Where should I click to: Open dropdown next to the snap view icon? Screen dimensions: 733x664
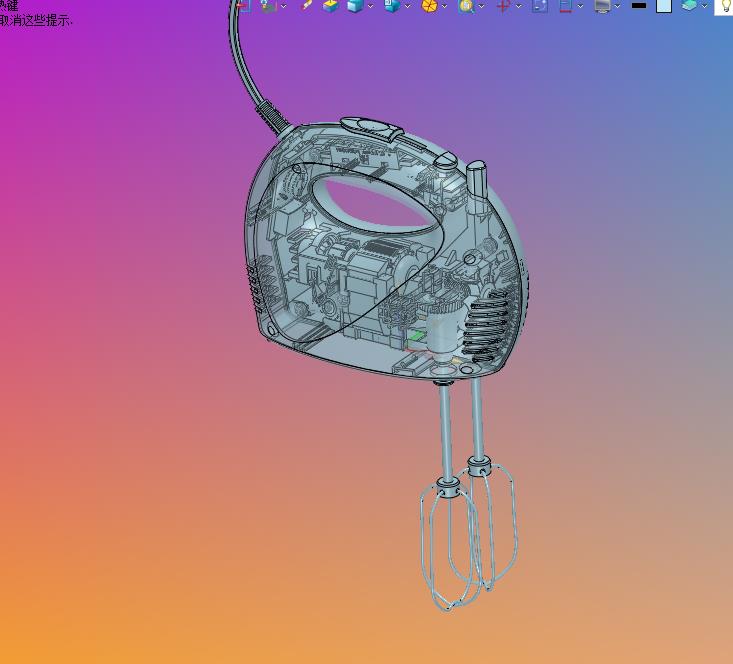tap(284, 6)
